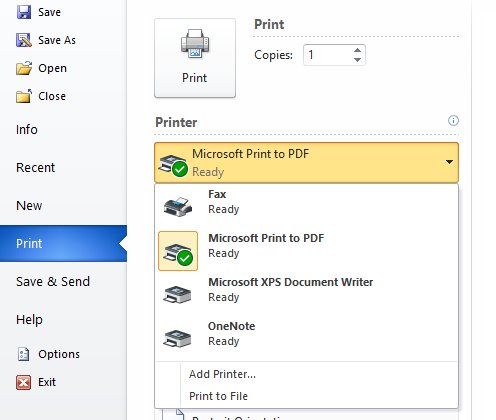496x420 pixels.
Task: Select the Print tab in sidebar
Action: pos(63,244)
